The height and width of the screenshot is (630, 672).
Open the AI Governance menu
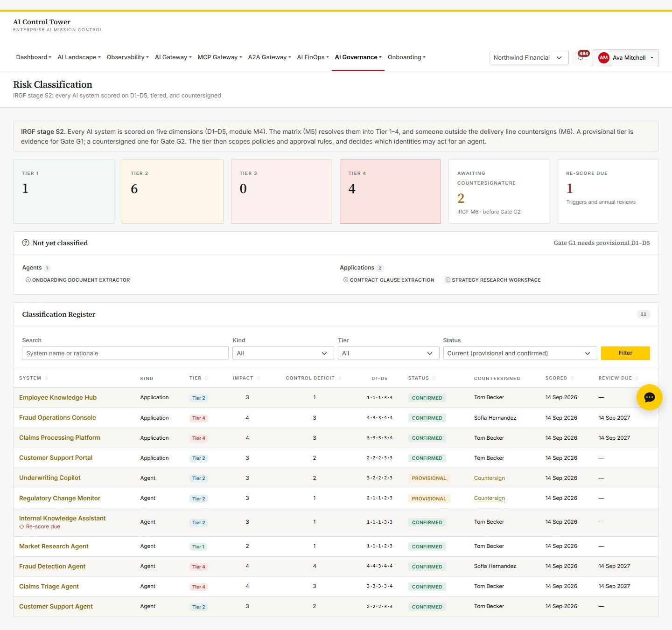(358, 57)
